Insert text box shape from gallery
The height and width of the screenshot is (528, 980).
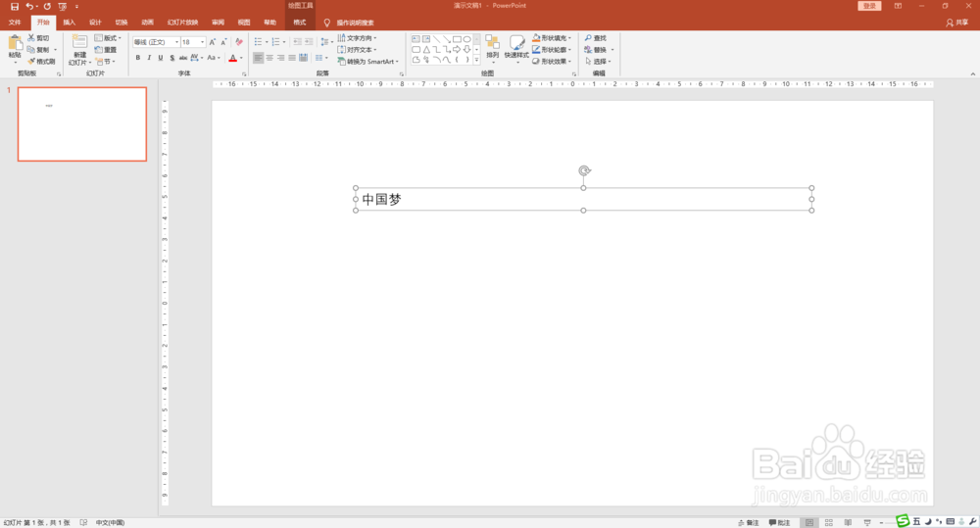point(416,39)
